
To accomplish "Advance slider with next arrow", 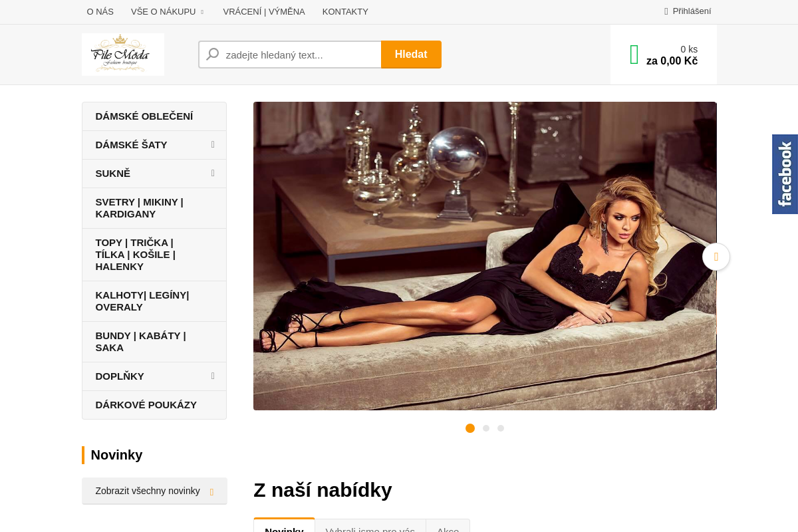I will 716,257.
